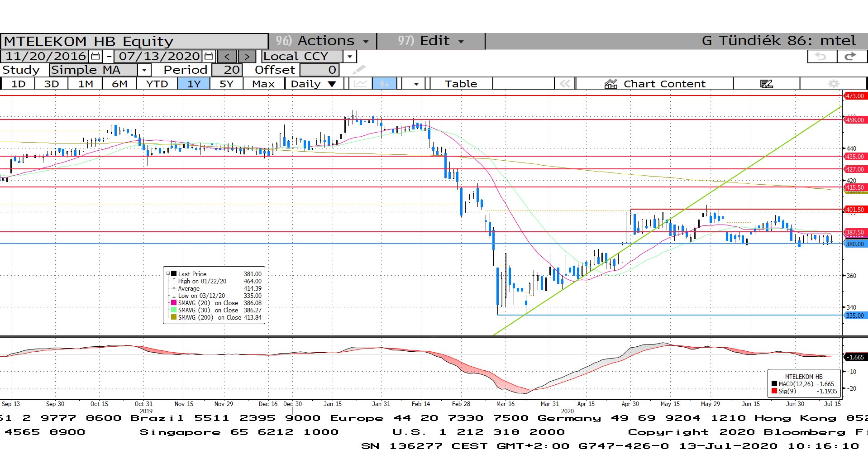Viewport: 868px width, 464px height.
Task: Click the Simple MA study field
Action: (x=93, y=70)
